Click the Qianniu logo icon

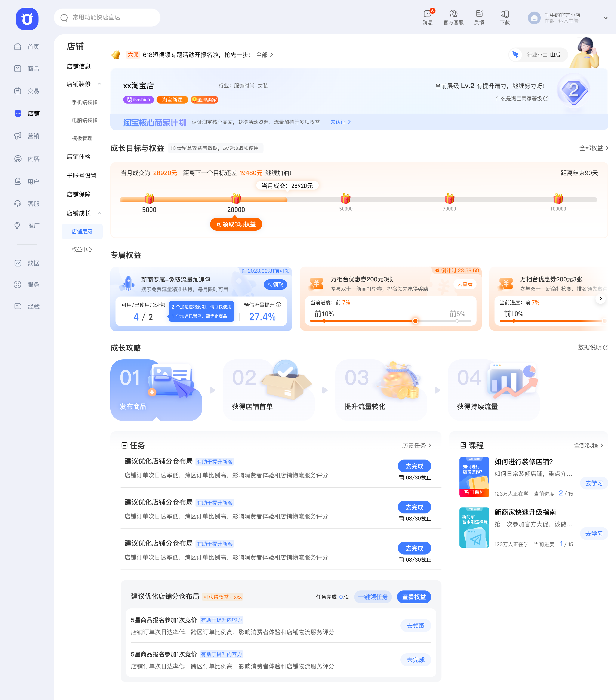(27, 19)
